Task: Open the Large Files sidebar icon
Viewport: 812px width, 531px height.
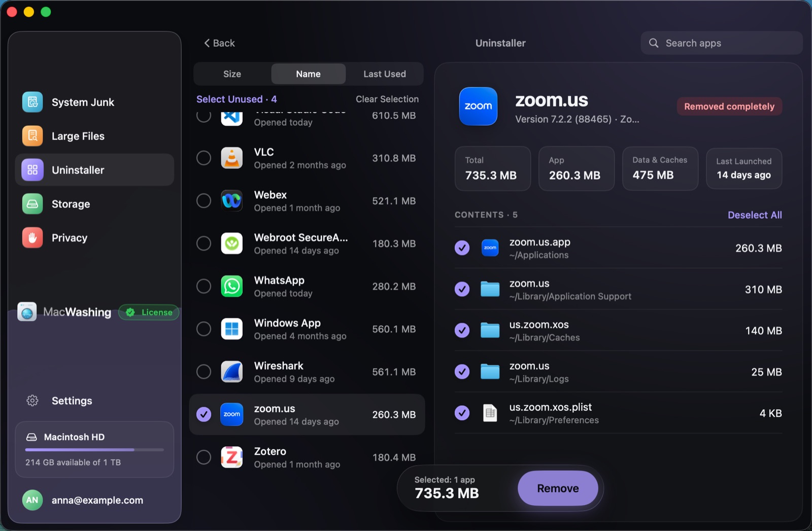Action: pos(32,136)
